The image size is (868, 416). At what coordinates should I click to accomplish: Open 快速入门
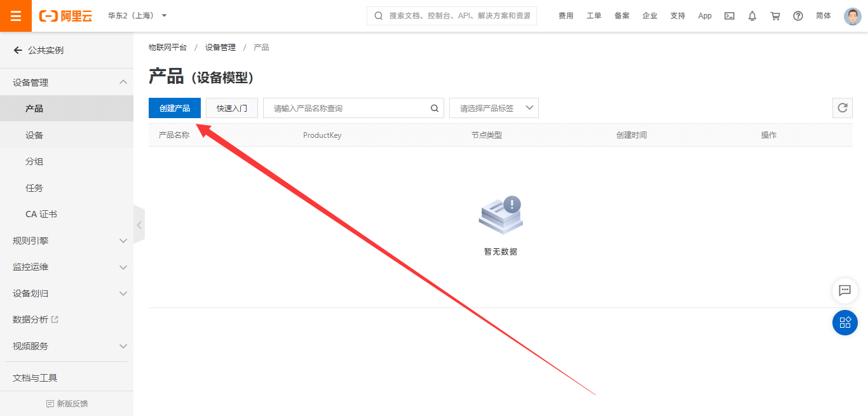231,108
